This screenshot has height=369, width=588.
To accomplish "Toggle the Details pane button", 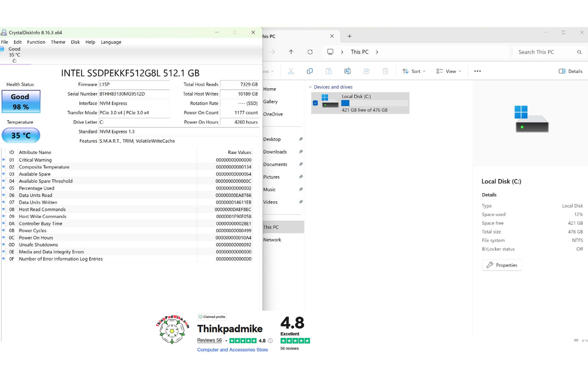I will pyautogui.click(x=571, y=71).
